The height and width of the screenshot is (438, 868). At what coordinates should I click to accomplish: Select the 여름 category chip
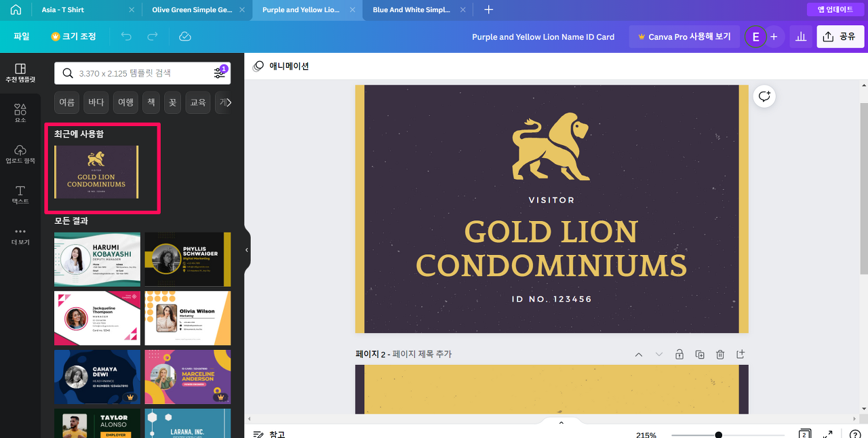click(66, 102)
